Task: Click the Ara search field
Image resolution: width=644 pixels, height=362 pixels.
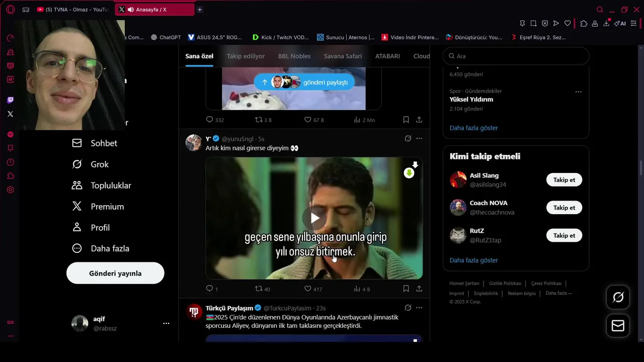Action: (x=516, y=56)
